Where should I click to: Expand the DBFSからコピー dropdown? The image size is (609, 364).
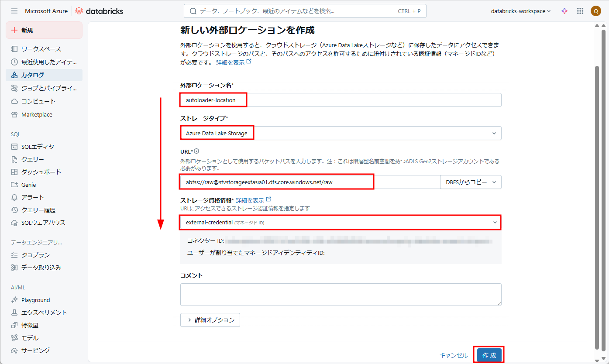[471, 182]
